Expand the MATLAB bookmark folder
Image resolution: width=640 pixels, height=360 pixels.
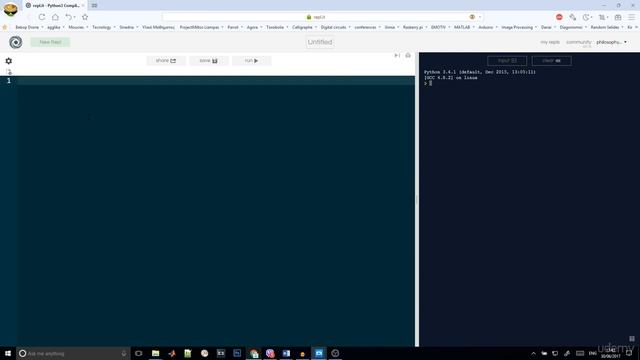coord(464,27)
